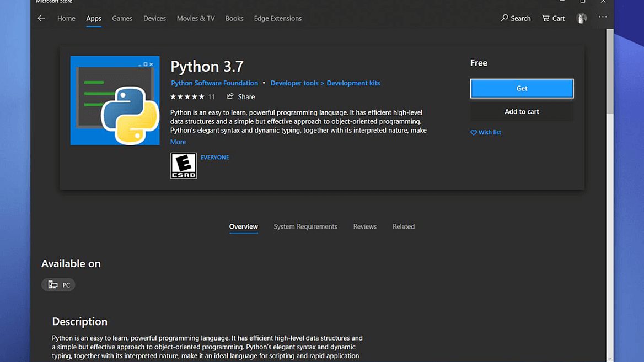
Task: Open the shopping Cart
Action: pyautogui.click(x=553, y=18)
